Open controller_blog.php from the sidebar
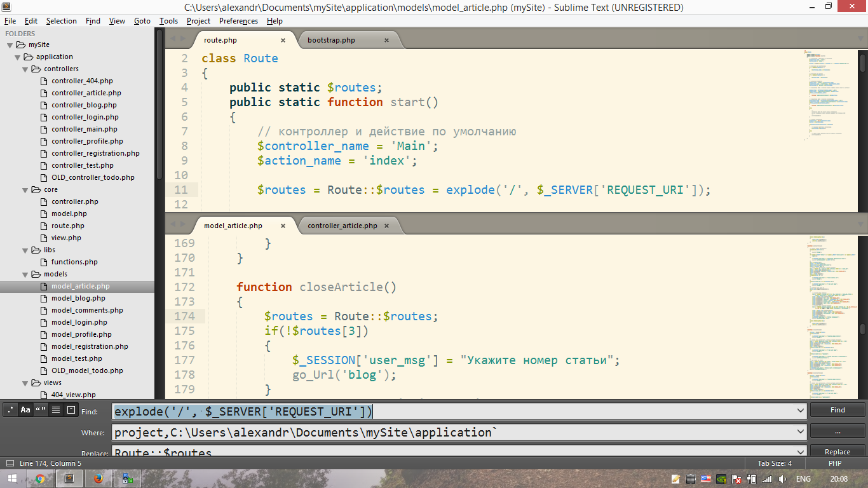This screenshot has width=868, height=488. (84, 105)
